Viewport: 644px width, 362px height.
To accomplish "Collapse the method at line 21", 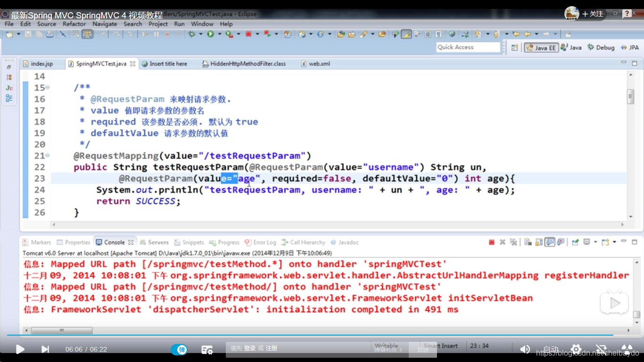I will point(48,156).
